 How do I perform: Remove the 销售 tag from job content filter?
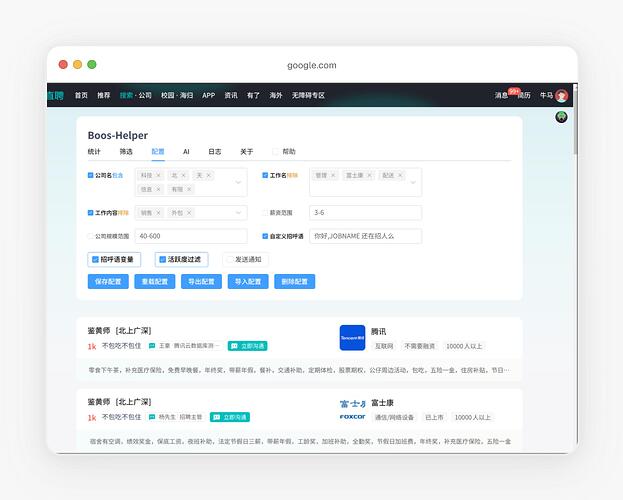pyautogui.click(x=158, y=213)
